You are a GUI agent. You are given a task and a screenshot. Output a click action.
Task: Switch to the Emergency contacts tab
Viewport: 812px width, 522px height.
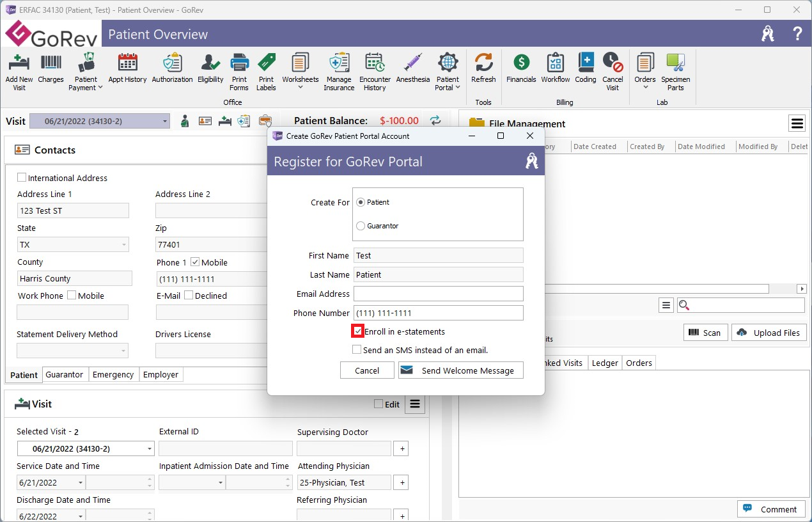pyautogui.click(x=113, y=375)
